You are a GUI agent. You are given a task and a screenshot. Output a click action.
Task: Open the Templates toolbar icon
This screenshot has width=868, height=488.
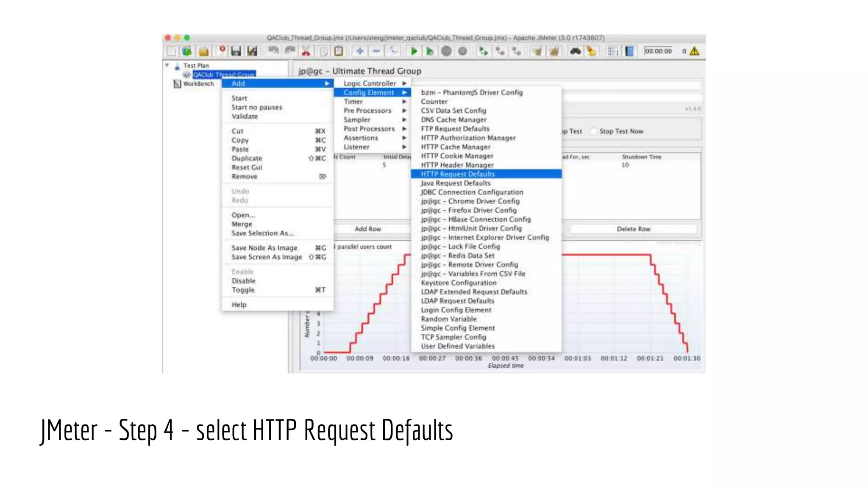point(187,51)
